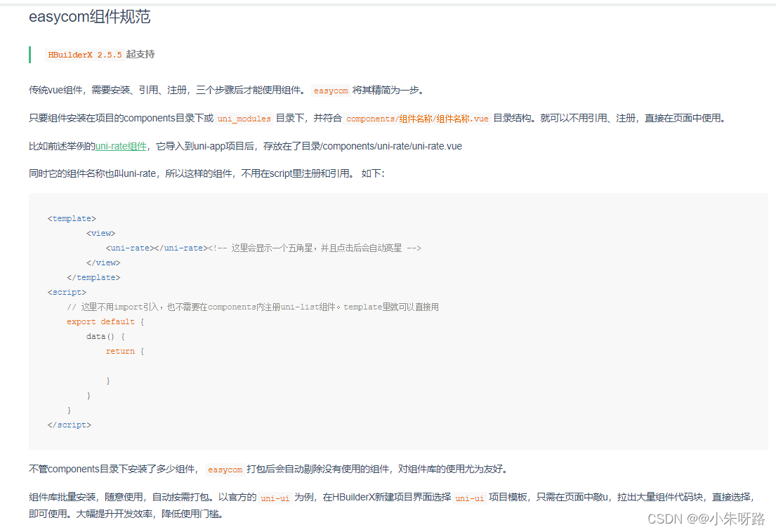
Task: Click the easycom组件规范 heading
Action: [90, 16]
